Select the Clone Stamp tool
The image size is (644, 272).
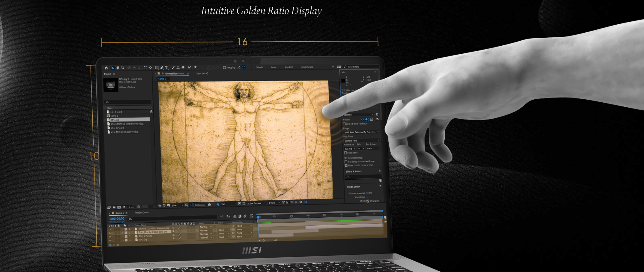[x=178, y=67]
